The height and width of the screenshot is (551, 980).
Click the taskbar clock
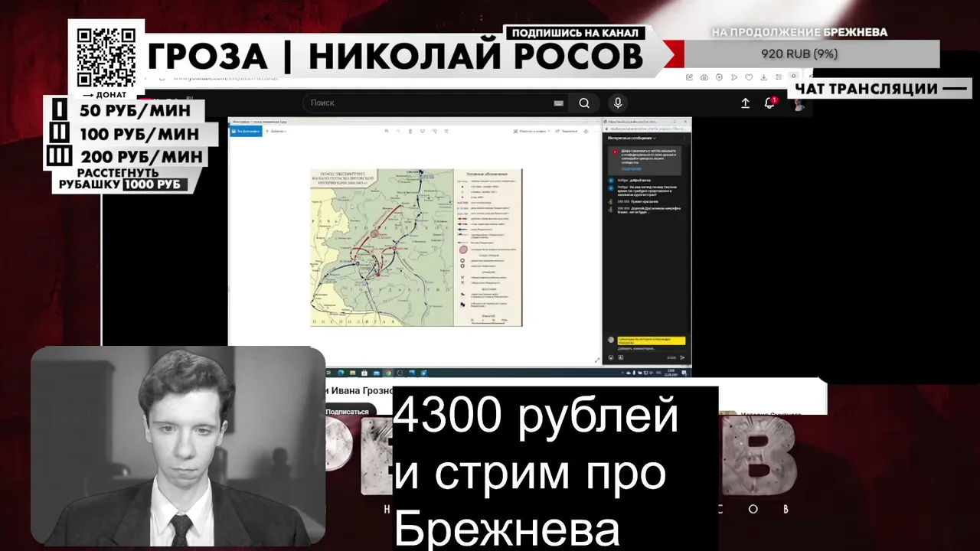pyautogui.click(x=671, y=373)
